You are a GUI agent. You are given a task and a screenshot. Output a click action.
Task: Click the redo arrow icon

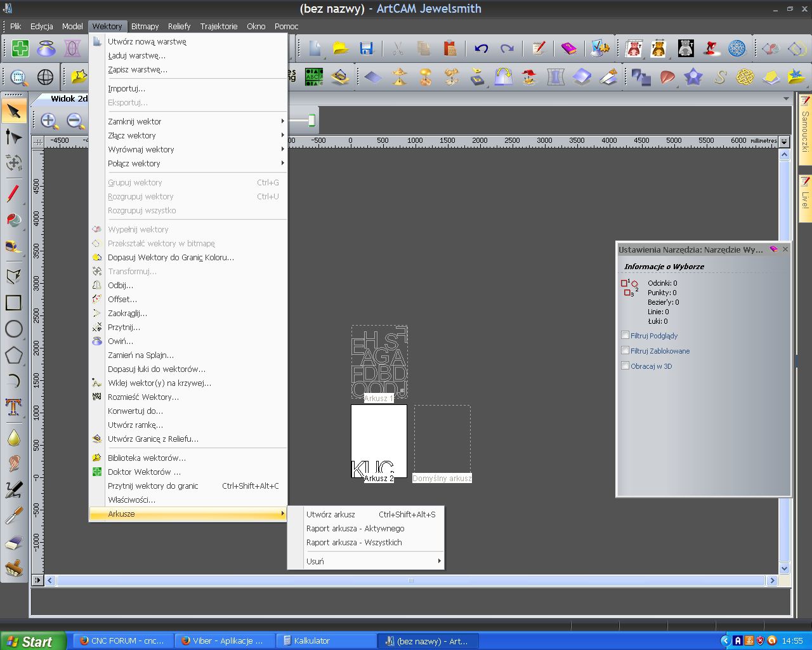507,48
